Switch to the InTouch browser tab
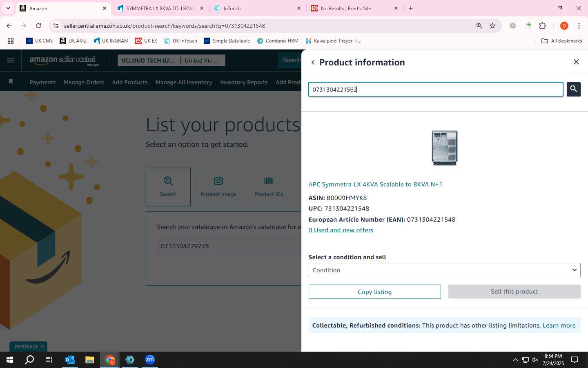 [257, 8]
